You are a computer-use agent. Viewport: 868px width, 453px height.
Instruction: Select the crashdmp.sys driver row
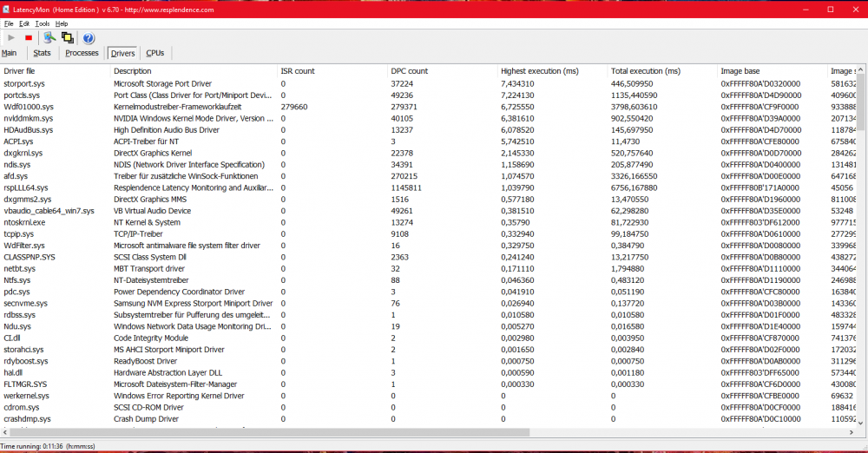coord(429,418)
